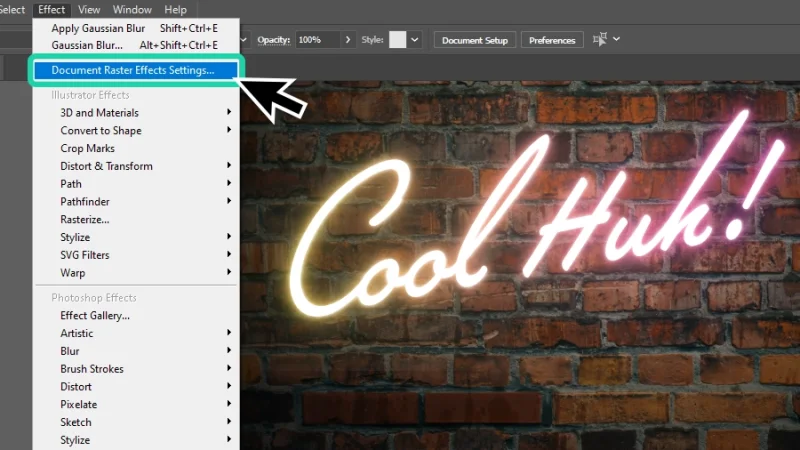Screen dimensions: 800x450
Task: Expand Stylize under Photoshop Effects
Action: [x=136, y=440]
